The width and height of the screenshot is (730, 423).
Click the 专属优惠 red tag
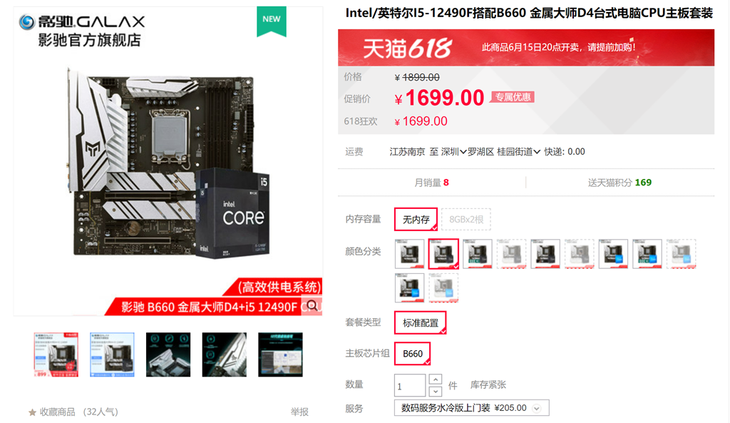[512, 97]
